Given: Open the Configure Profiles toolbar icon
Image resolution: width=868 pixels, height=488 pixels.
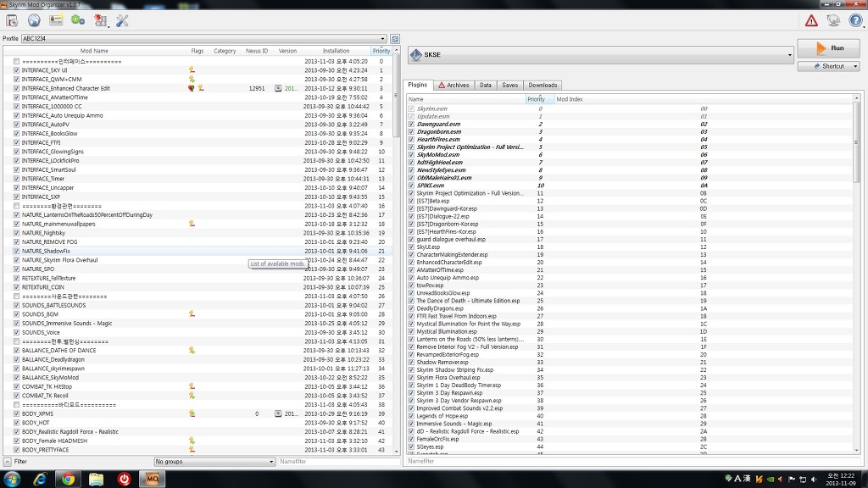Looking at the screenshot, I should (56, 21).
